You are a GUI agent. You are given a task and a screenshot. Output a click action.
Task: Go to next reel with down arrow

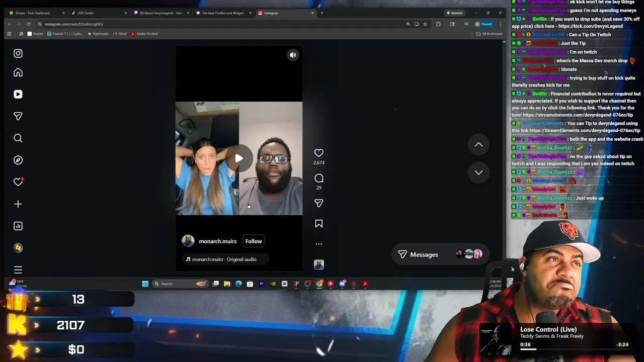[x=478, y=172]
